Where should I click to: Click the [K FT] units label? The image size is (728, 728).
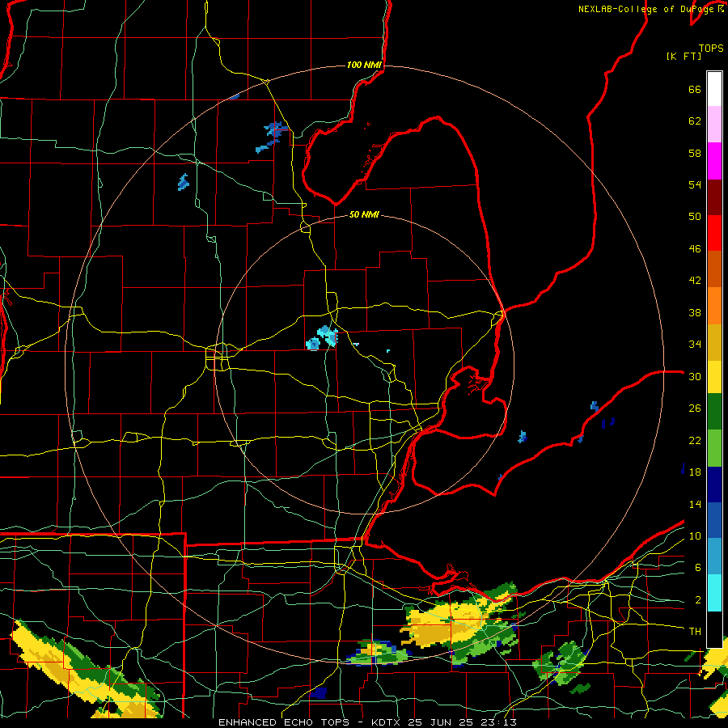click(684, 56)
